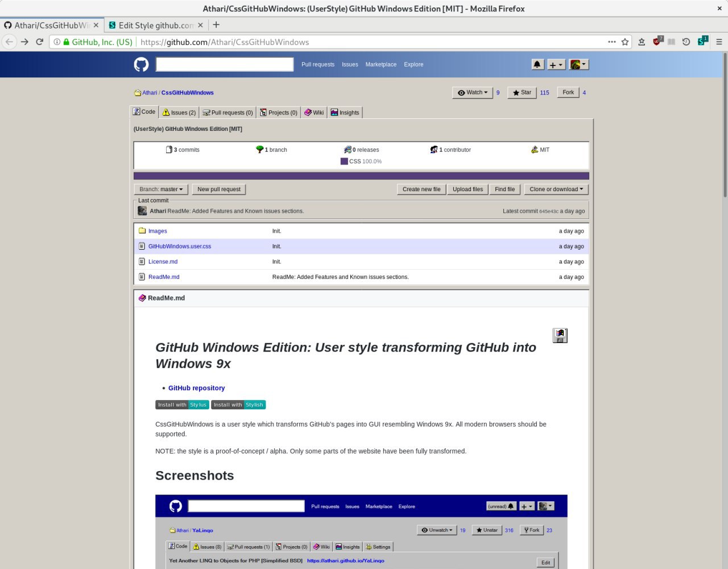Open Explore in the GitHub header
Image resolution: width=728 pixels, height=569 pixels.
tap(413, 64)
